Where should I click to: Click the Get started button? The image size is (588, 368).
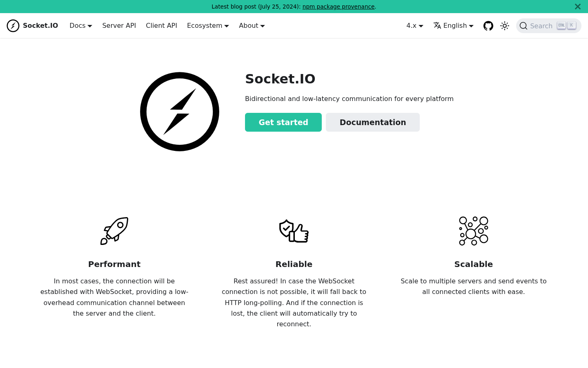pyautogui.click(x=283, y=122)
